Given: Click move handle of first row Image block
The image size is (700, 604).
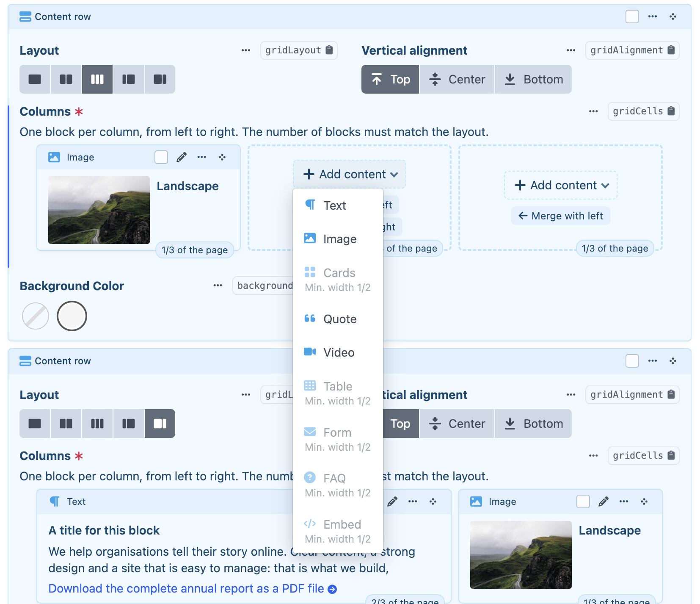Looking at the screenshot, I should [x=222, y=157].
